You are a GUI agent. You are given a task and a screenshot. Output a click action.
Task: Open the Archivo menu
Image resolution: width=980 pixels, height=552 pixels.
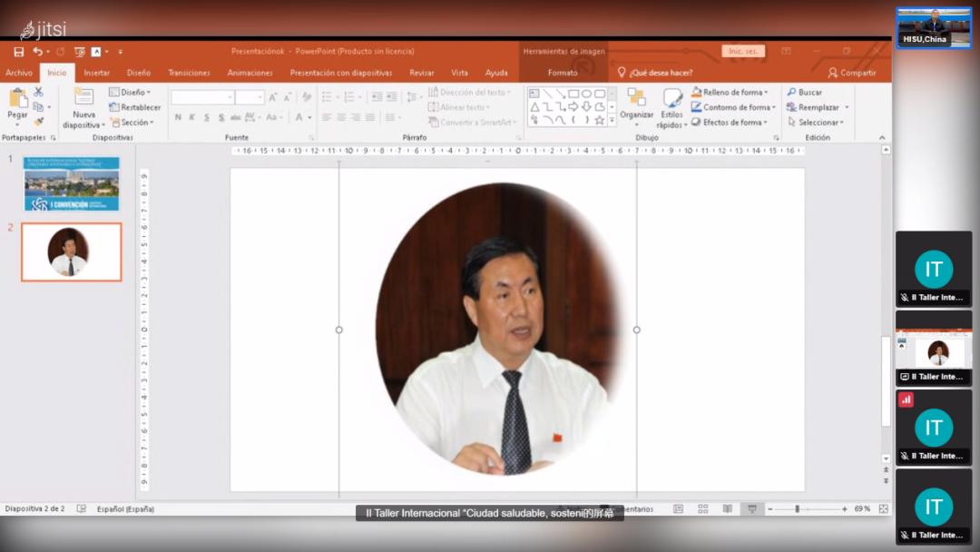point(19,74)
